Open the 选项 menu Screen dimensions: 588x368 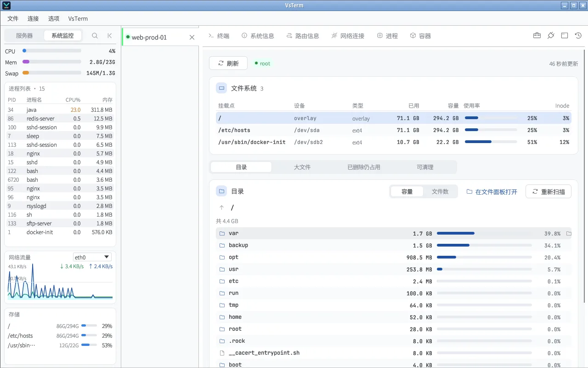click(x=54, y=18)
